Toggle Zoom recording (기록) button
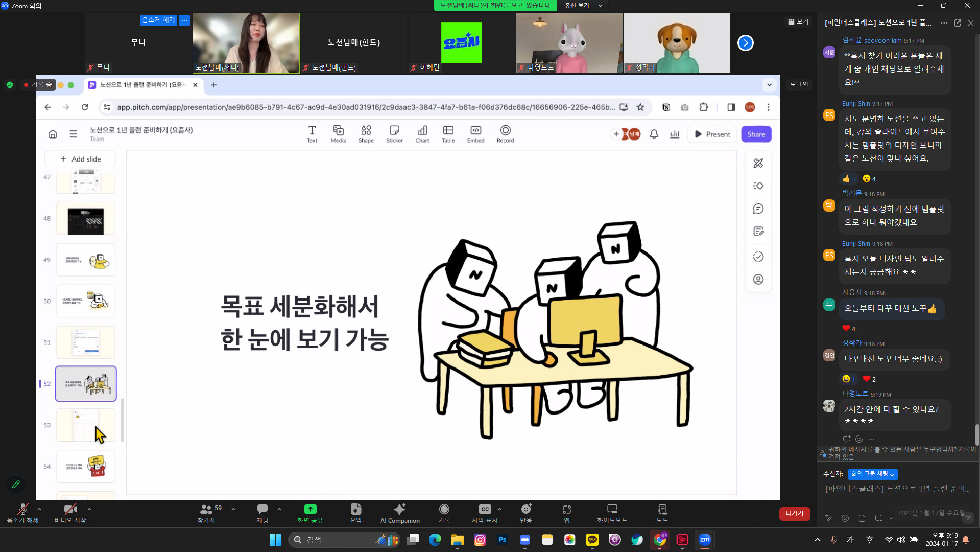The width and height of the screenshot is (980, 552). 444,513
